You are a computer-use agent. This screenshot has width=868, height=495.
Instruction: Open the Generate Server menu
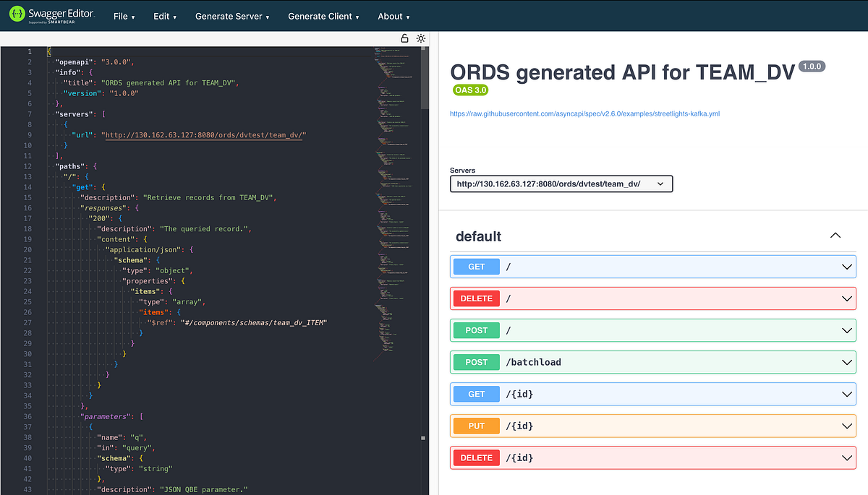coord(231,15)
